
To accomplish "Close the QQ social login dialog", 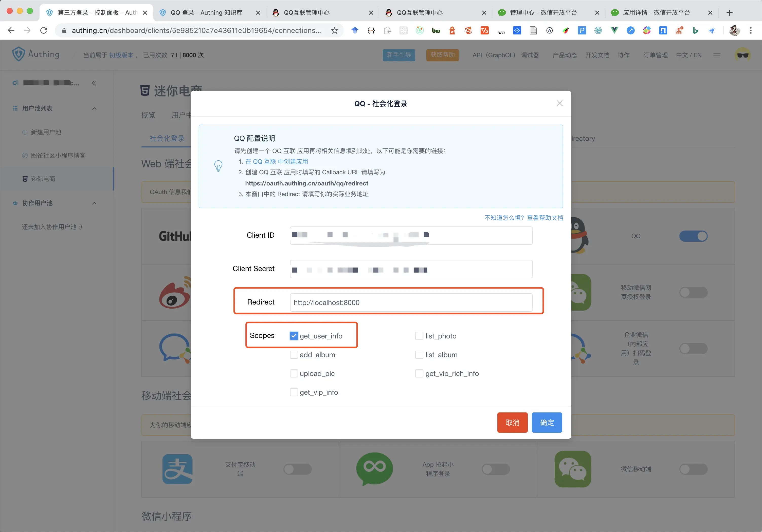I will (559, 103).
